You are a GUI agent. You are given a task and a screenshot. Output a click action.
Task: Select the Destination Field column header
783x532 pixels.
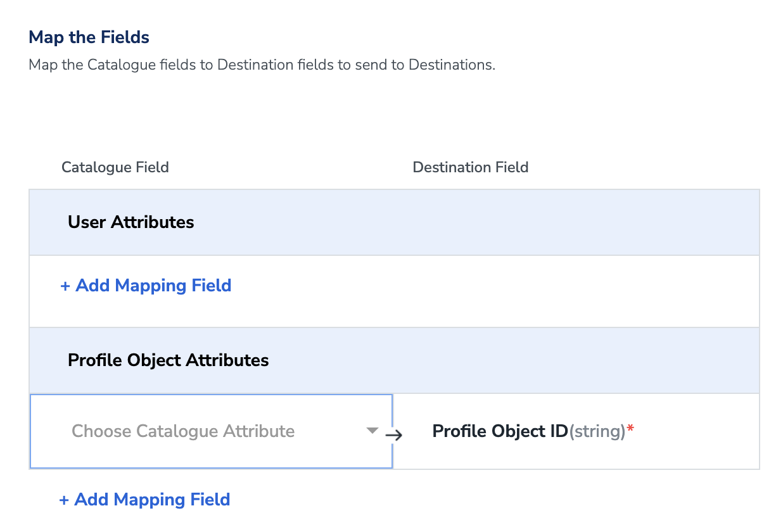(x=470, y=167)
